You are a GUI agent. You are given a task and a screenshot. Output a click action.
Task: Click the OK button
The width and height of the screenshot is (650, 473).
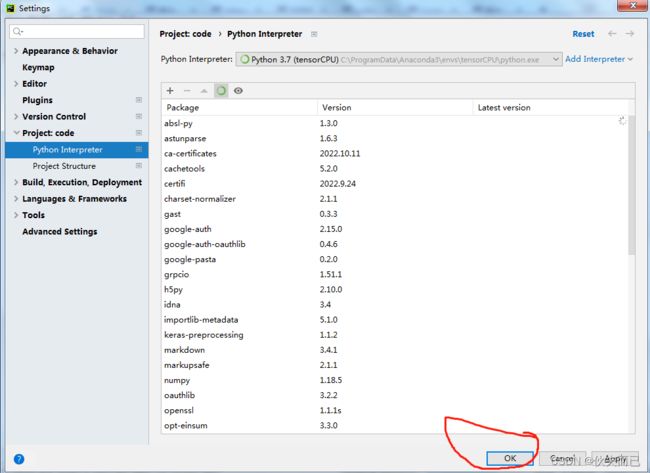pos(510,458)
